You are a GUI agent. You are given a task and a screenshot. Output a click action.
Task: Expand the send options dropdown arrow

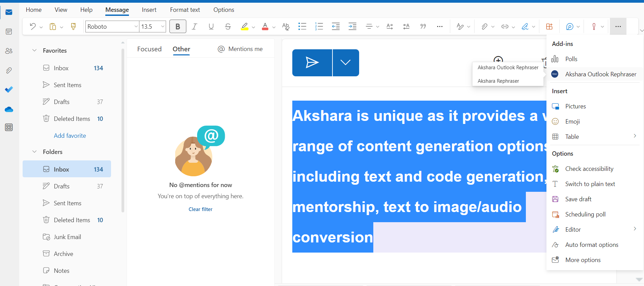pyautogui.click(x=345, y=62)
